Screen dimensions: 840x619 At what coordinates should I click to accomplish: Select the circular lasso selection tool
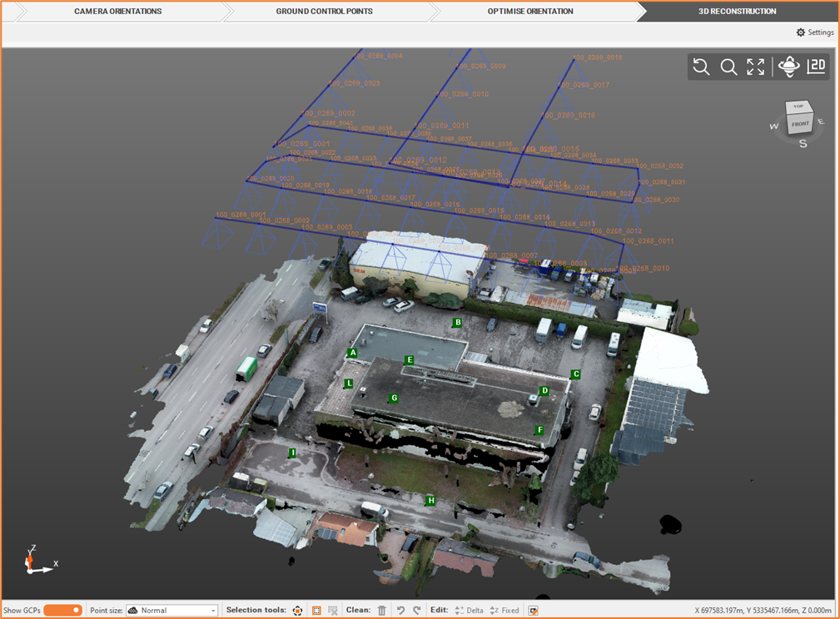pyautogui.click(x=297, y=611)
